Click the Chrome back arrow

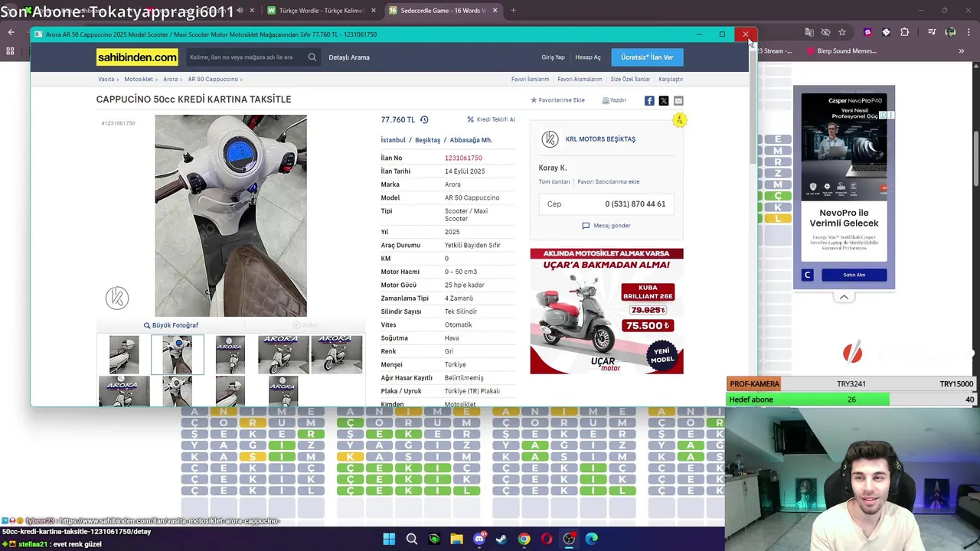(x=11, y=32)
